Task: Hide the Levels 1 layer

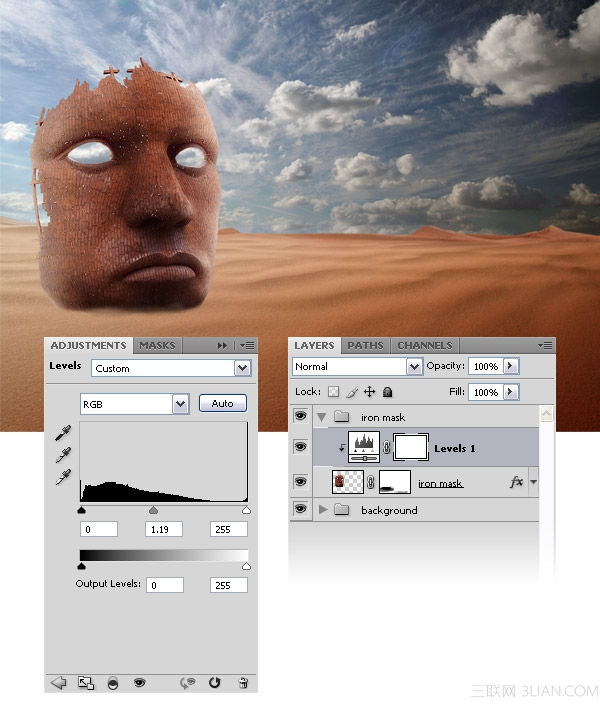Action: coord(300,447)
